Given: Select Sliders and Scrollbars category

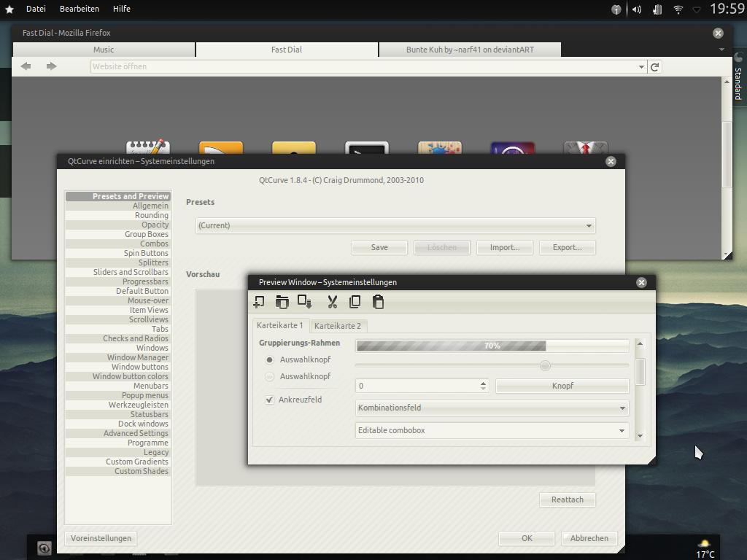Looking at the screenshot, I should [x=117, y=272].
